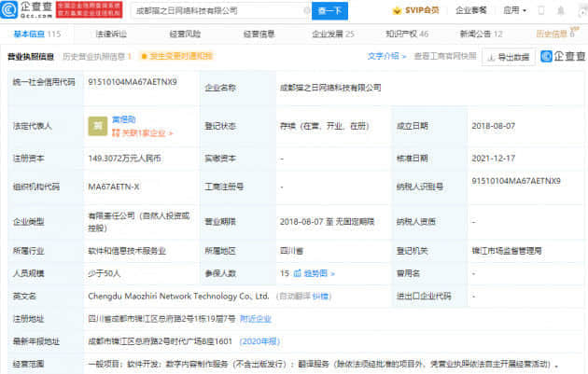
Task: Open the 文字介绍 link
Action: click(x=386, y=56)
